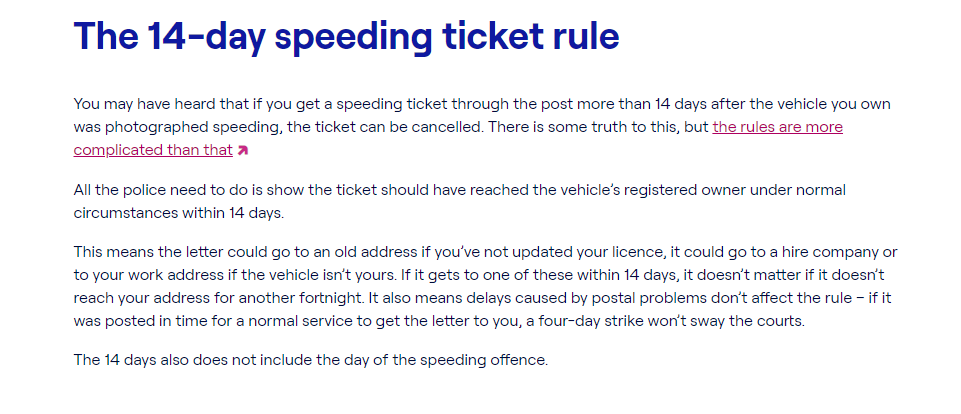
Task: Click the paragraph starting "You may have heard"
Action: 482,127
